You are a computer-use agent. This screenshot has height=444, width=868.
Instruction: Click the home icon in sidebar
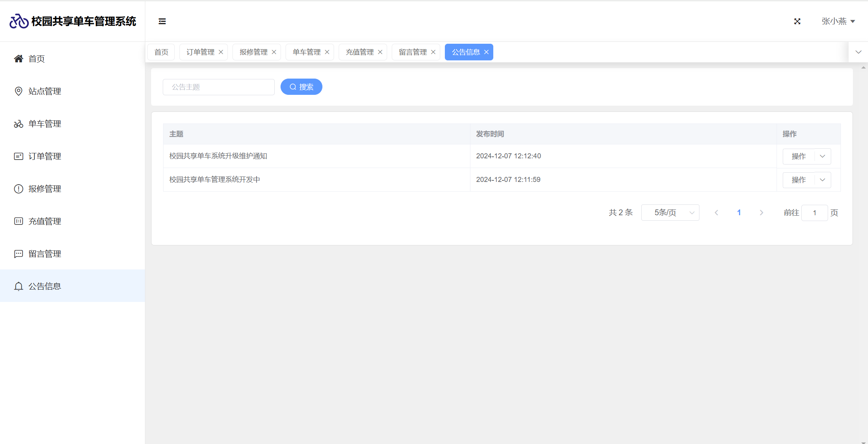click(x=18, y=58)
